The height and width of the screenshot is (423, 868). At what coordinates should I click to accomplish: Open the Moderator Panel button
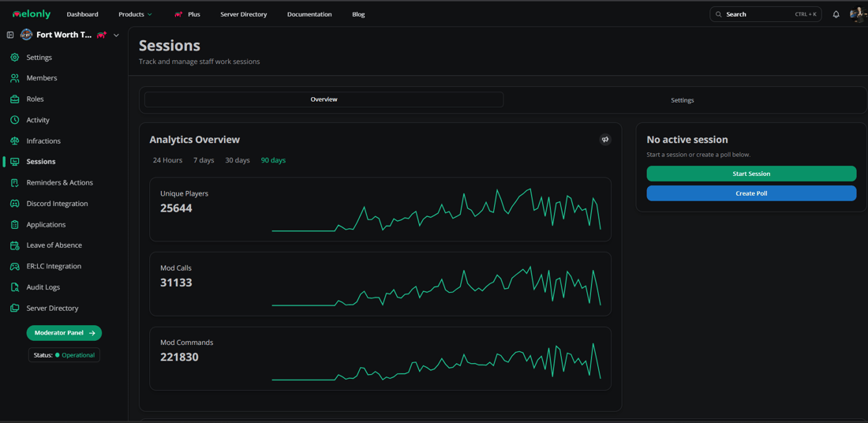(x=64, y=333)
